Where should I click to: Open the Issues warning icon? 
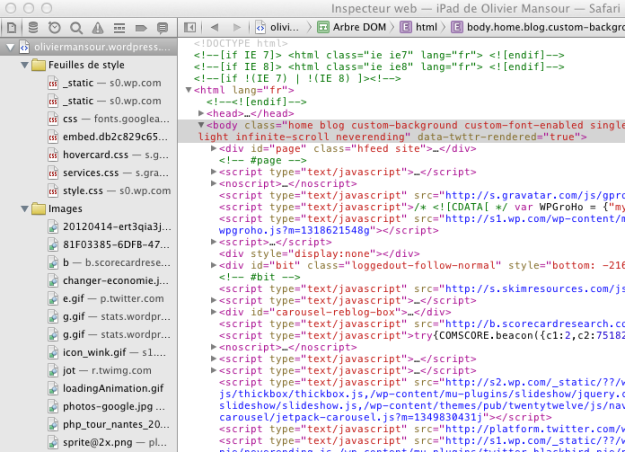[x=98, y=28]
